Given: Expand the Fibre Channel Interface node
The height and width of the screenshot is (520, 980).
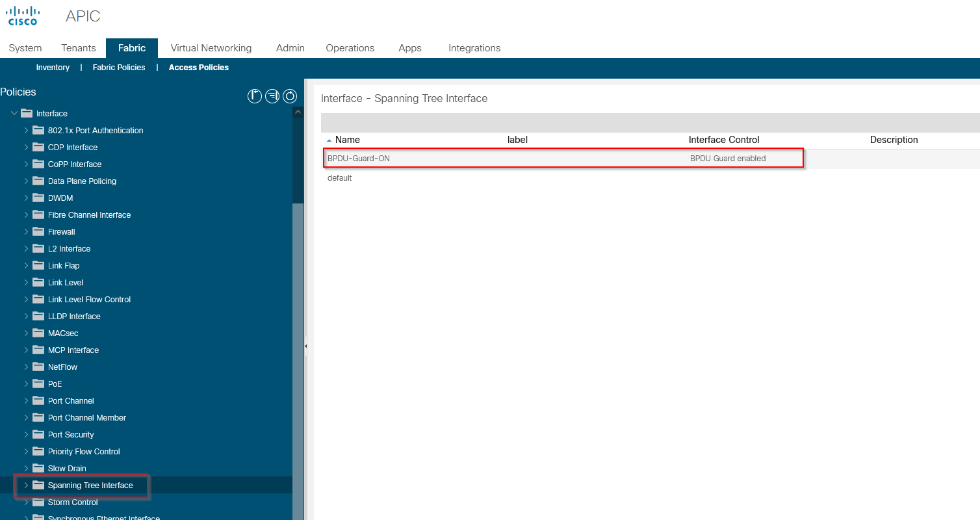Looking at the screenshot, I should (26, 214).
